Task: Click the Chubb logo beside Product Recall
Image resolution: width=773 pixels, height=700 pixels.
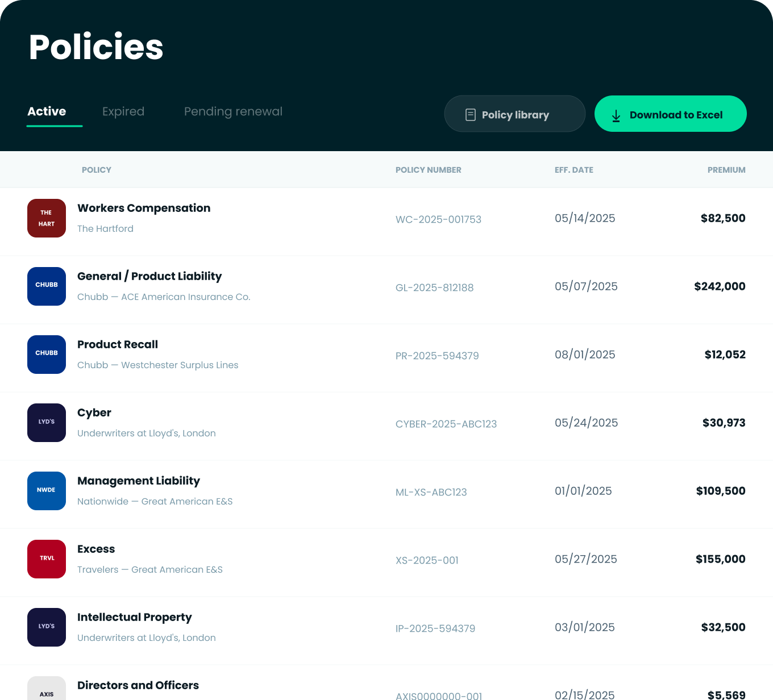Action: 47,355
